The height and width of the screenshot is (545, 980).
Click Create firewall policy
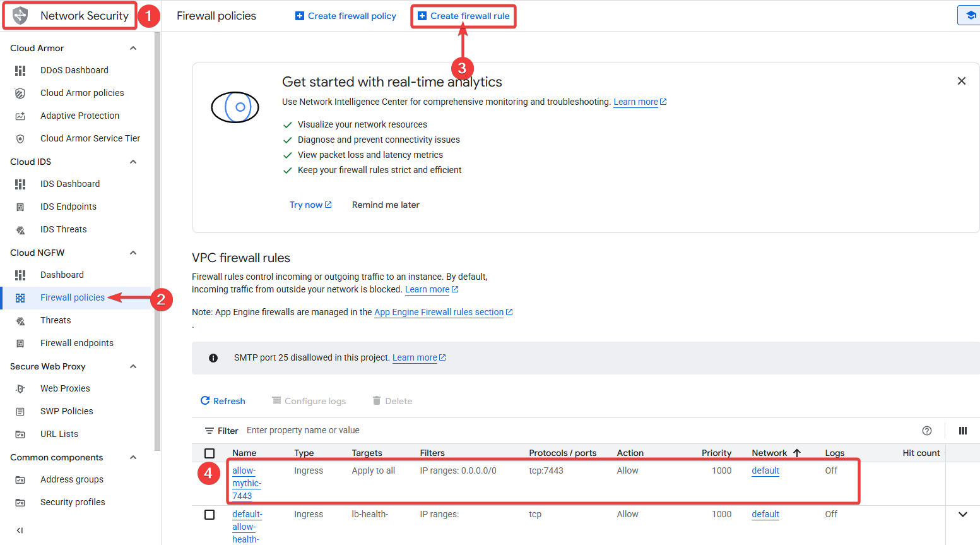[x=346, y=16]
